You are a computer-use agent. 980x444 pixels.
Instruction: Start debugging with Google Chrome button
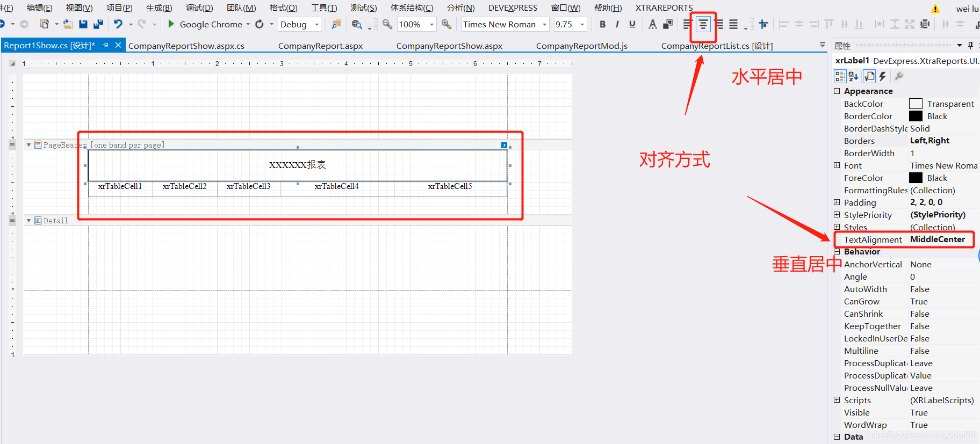tap(205, 24)
